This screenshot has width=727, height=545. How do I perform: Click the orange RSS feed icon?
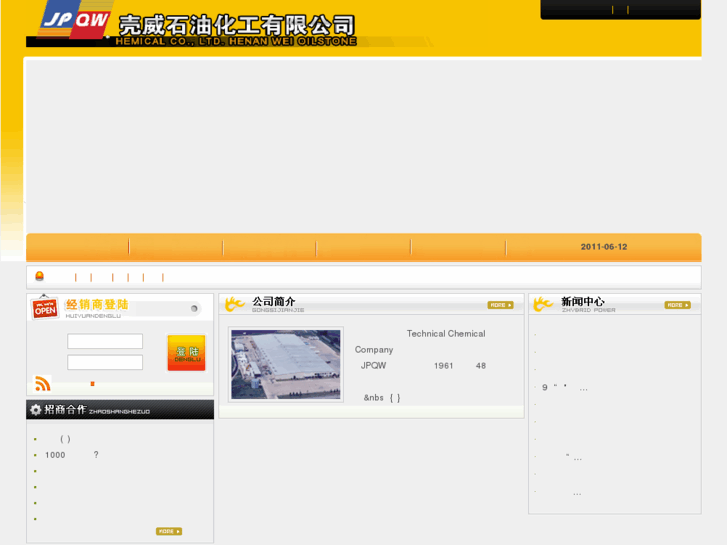point(42,384)
